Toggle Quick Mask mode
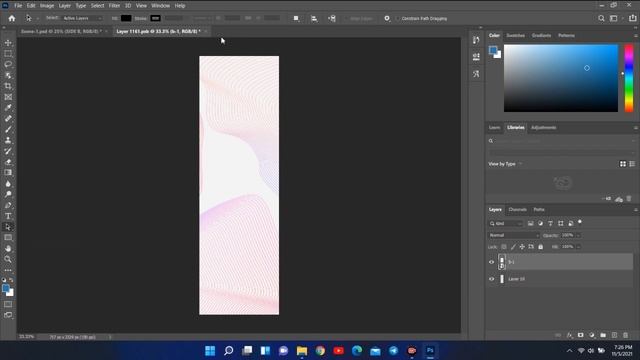Image resolution: width=640 pixels, height=360 pixels. point(8,304)
